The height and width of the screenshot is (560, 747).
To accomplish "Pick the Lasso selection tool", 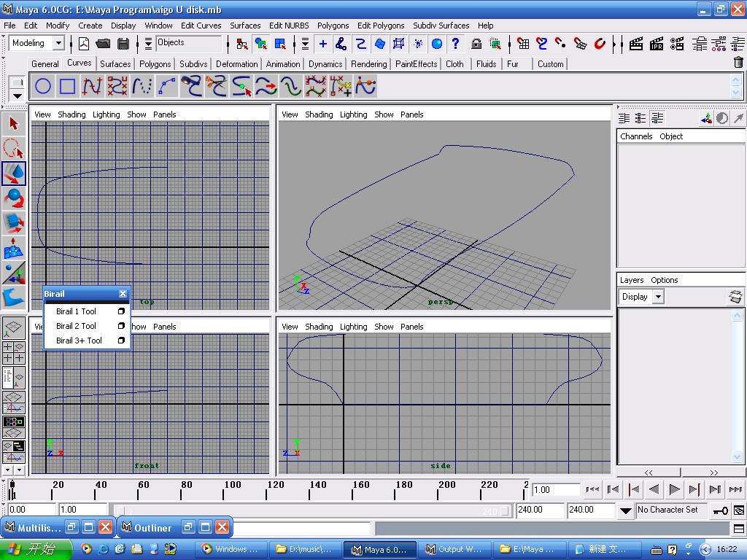I will (x=13, y=149).
